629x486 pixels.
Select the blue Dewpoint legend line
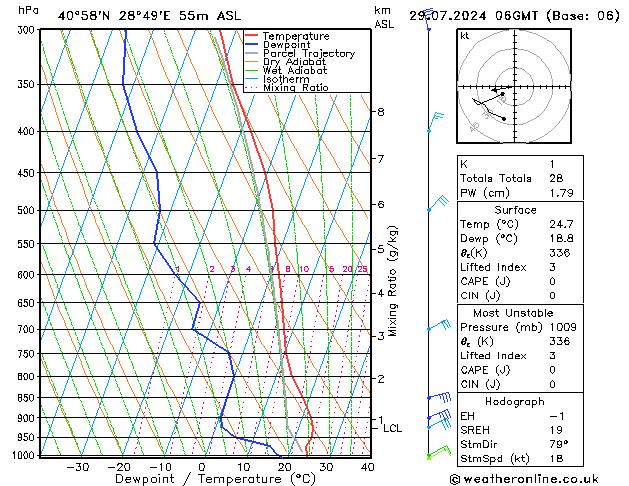[x=252, y=45]
